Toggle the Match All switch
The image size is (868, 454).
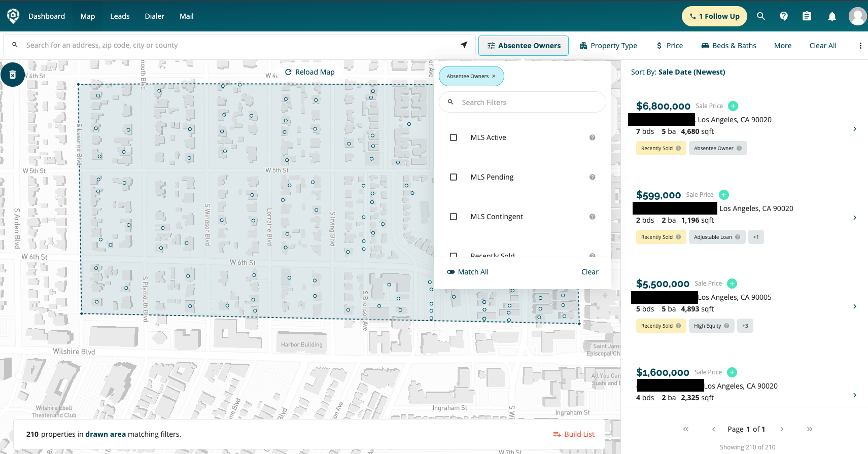tap(450, 272)
